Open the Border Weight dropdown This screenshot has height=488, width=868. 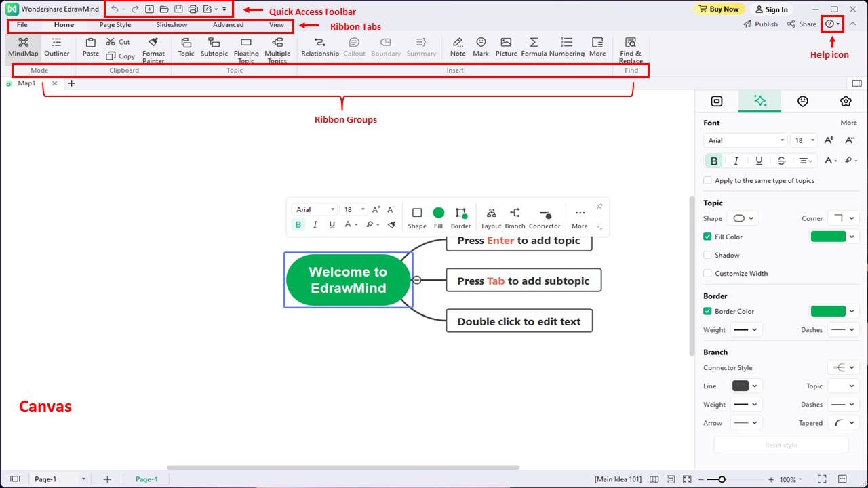(746, 330)
